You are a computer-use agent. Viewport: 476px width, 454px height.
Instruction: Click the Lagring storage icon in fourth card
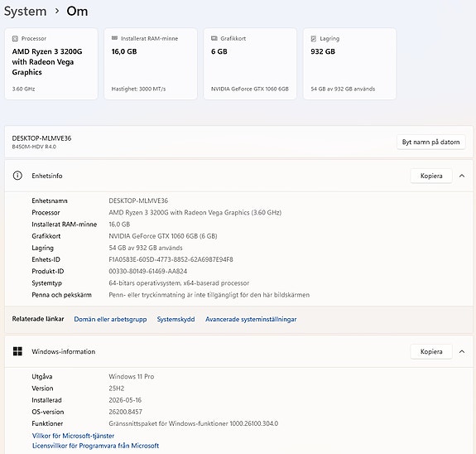[314, 39]
